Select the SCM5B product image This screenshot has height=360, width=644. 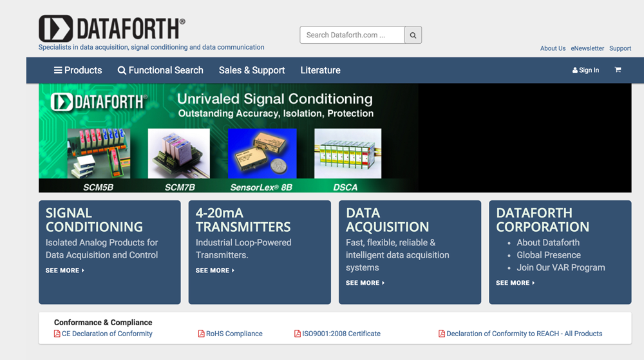(x=99, y=153)
